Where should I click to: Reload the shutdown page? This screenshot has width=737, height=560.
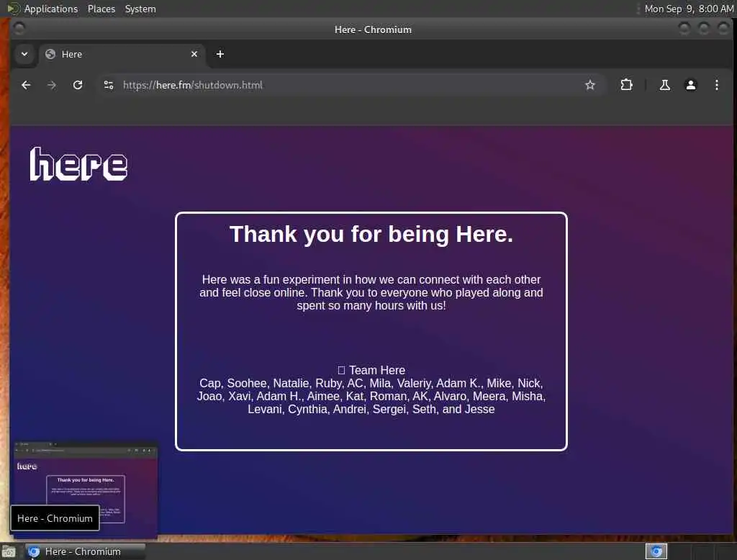point(78,85)
